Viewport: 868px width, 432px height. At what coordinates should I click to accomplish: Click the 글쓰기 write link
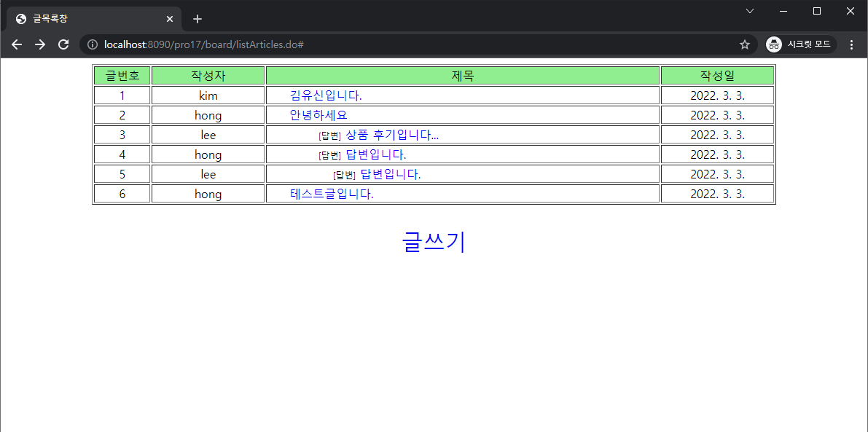coord(434,242)
